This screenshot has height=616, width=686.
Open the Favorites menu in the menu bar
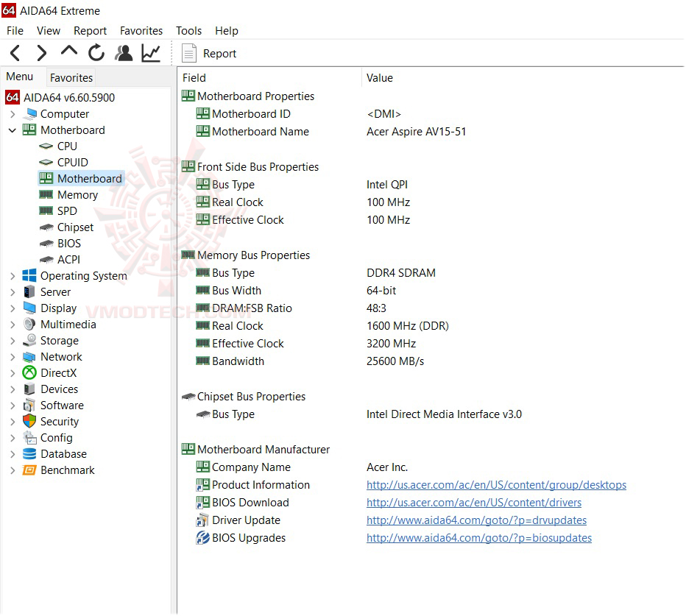click(x=141, y=31)
